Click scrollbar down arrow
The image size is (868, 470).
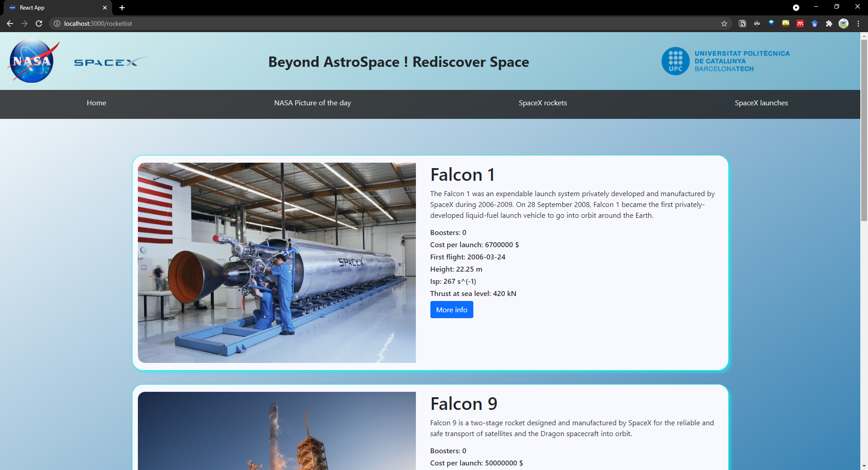864,466
